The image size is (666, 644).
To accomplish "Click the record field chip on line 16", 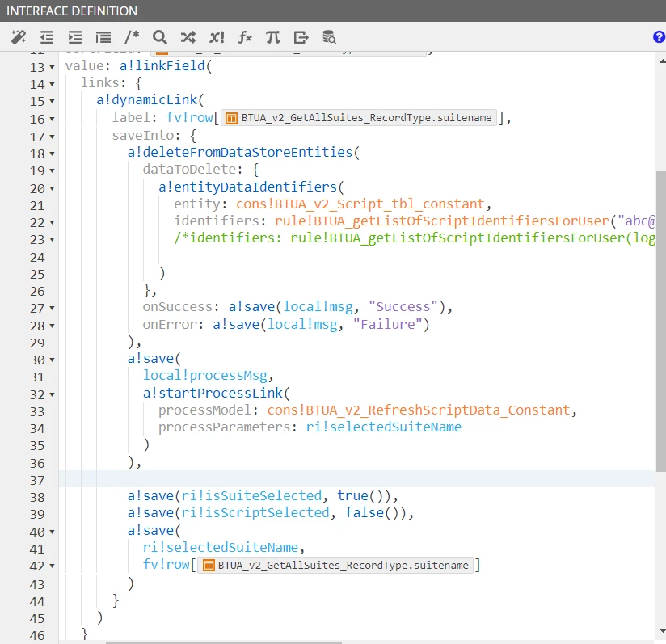I will pos(359,118).
